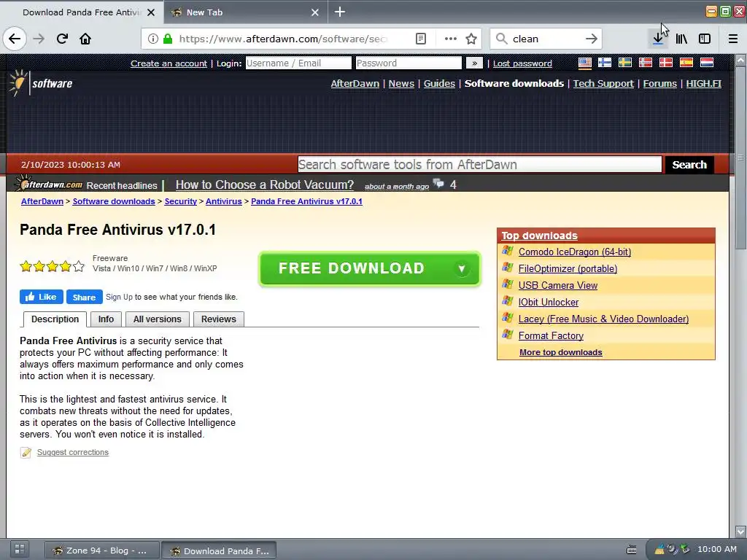The image size is (747, 560).
Task: Click the forward navigation arrow
Action: point(39,39)
